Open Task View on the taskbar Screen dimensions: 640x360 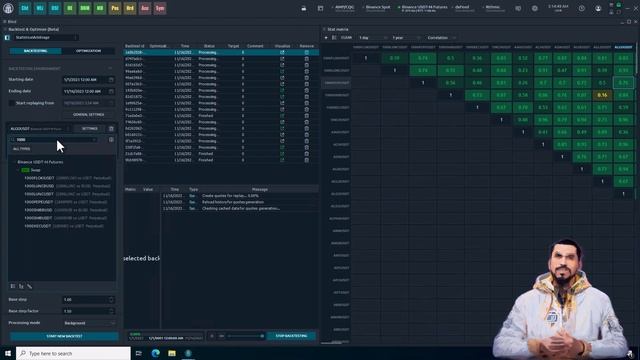(x=139, y=353)
